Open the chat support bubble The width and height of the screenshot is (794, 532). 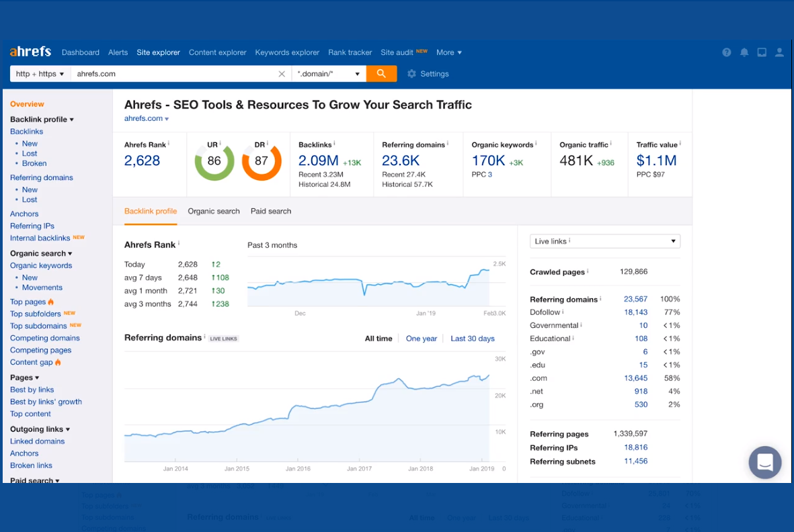764,462
